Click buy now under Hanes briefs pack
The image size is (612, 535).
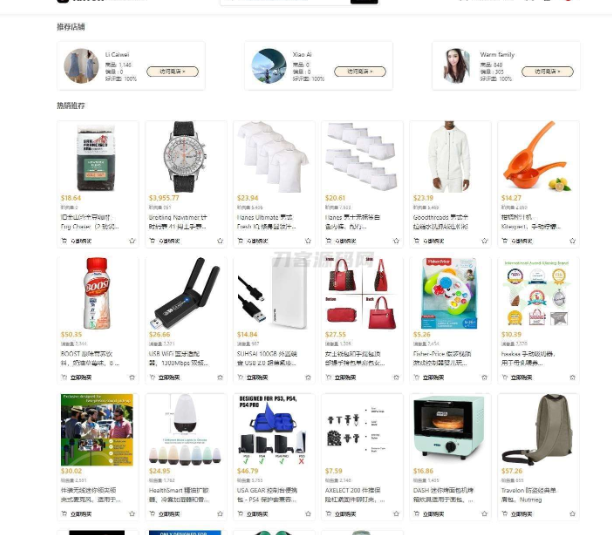coord(346,241)
